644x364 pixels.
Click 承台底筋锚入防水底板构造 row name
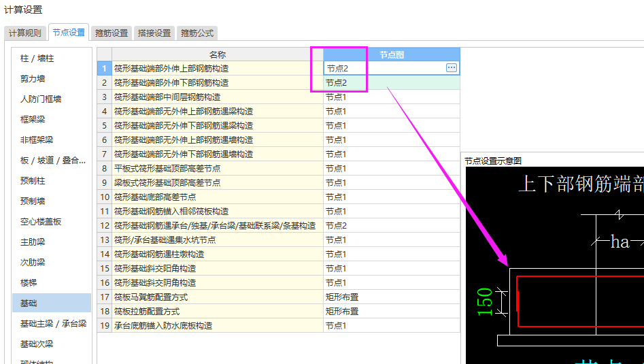pyautogui.click(x=217, y=325)
